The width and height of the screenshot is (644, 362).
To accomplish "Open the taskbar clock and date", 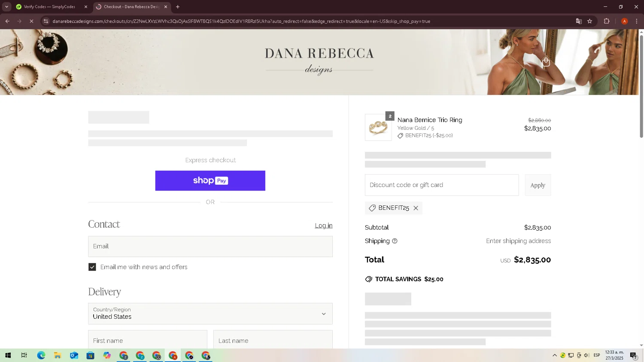I will pos(614,355).
